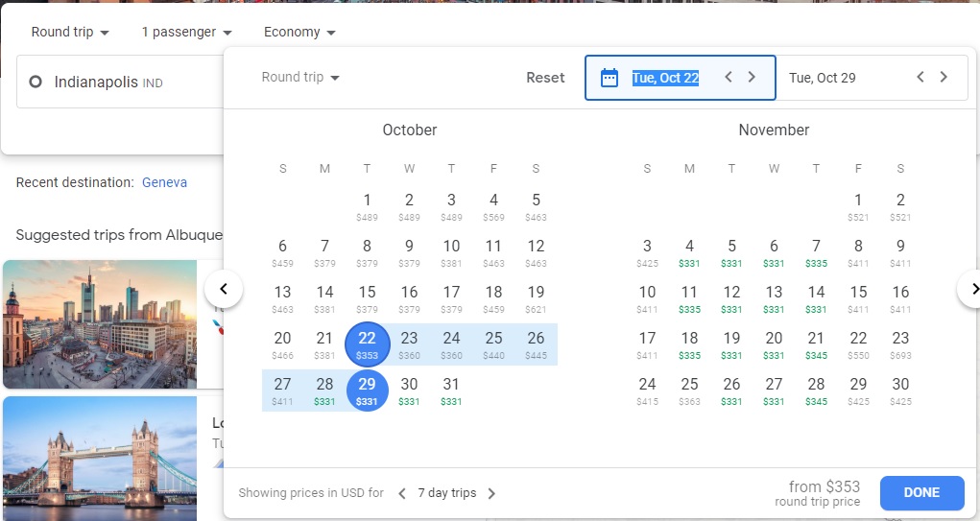The width and height of the screenshot is (980, 521).
Task: Decrease trip length from 7 day trips
Action: [402, 493]
